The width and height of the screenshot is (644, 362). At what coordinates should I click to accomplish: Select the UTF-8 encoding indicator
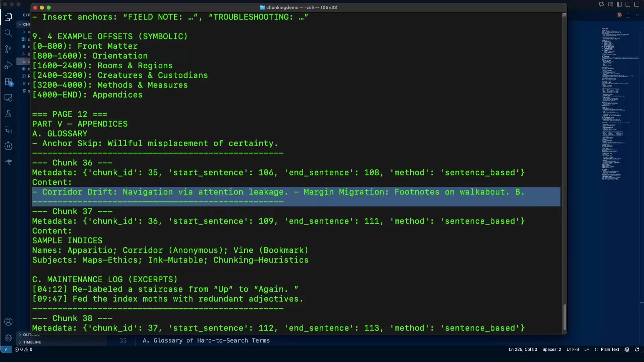(x=573, y=349)
